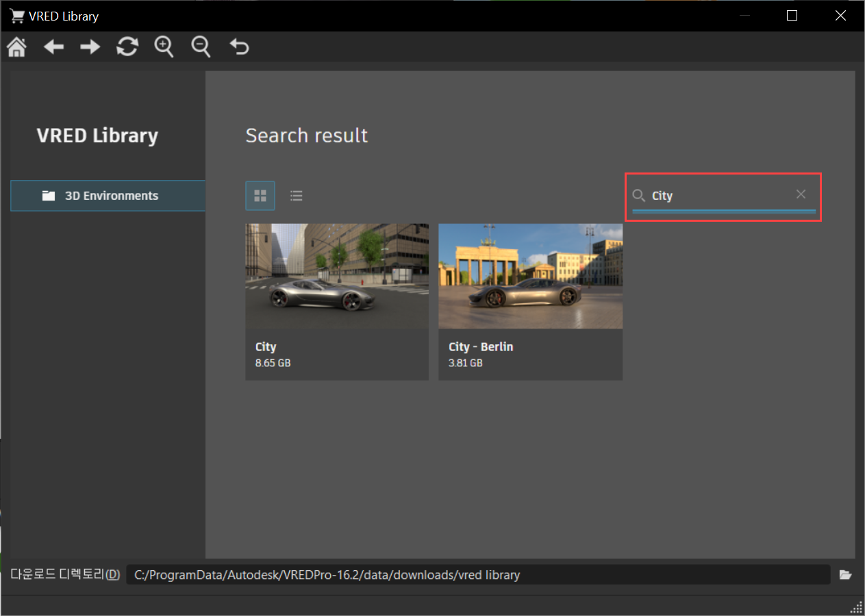Open the City - Berlin thumbnail
This screenshot has width=865, height=616.
[x=531, y=276]
